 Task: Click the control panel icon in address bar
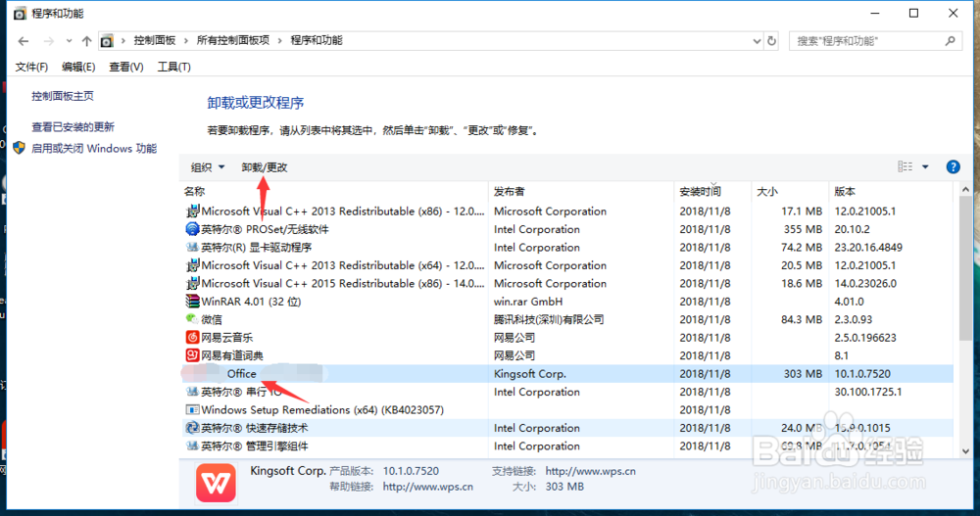click(x=107, y=41)
